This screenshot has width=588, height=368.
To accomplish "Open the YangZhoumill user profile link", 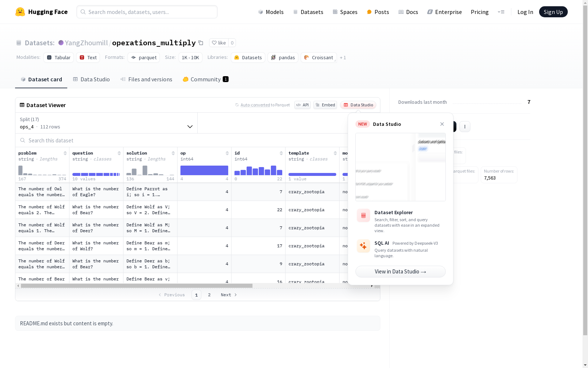I will pyautogui.click(x=86, y=43).
